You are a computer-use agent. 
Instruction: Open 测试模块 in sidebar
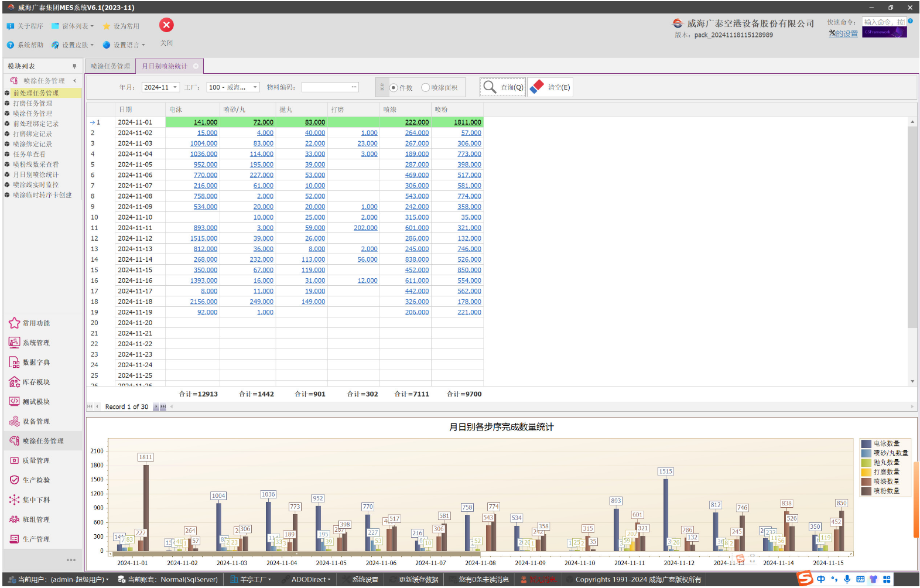(x=29, y=402)
